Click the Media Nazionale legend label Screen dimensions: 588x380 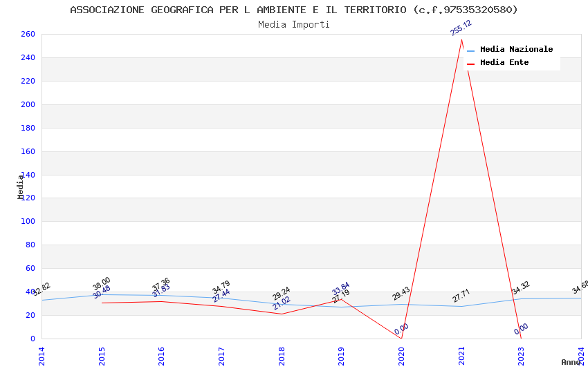coord(516,49)
